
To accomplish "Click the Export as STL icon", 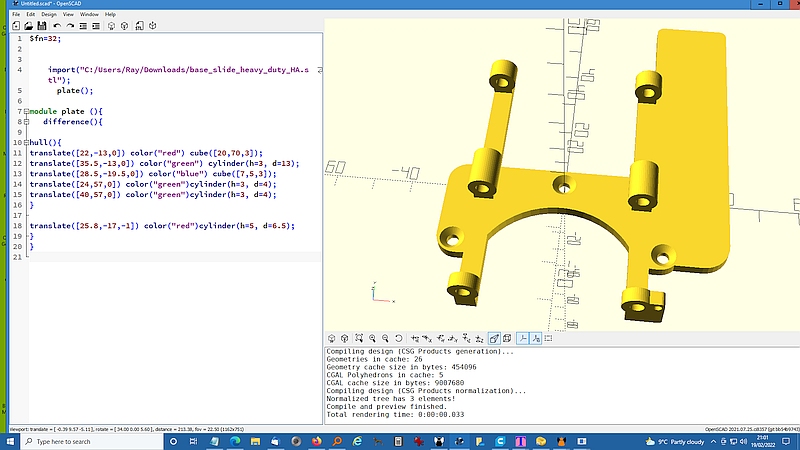I will click(141, 25).
